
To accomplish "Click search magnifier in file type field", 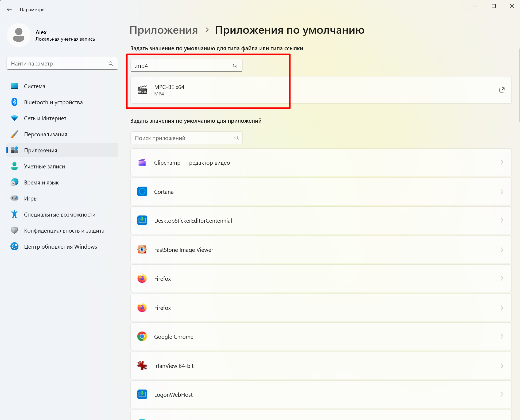I will pos(235,66).
